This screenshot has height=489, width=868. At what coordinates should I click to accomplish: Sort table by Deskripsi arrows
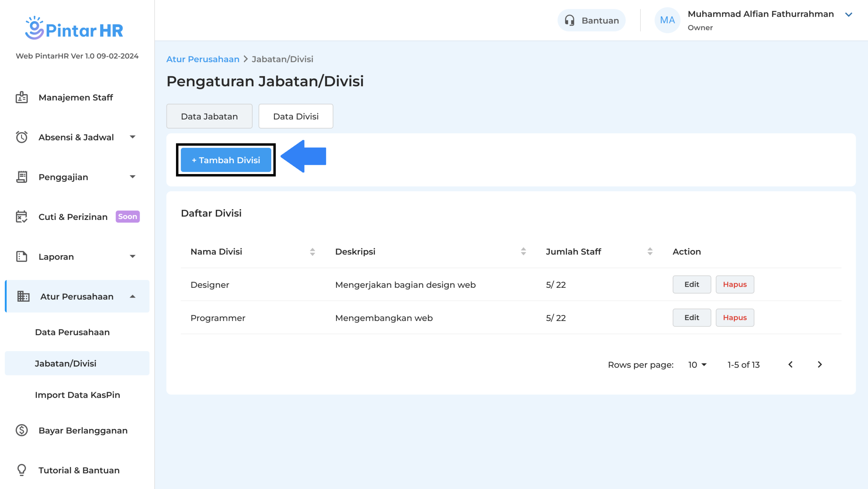tap(524, 251)
